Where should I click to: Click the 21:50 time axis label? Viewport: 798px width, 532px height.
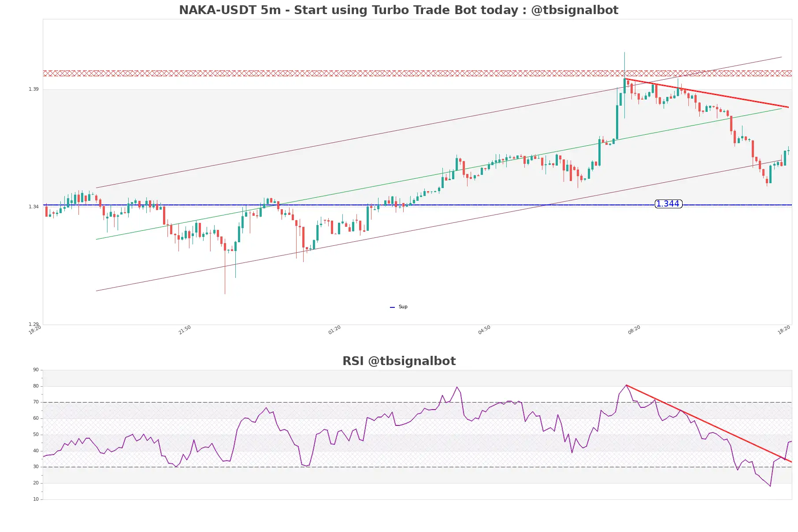click(x=185, y=330)
